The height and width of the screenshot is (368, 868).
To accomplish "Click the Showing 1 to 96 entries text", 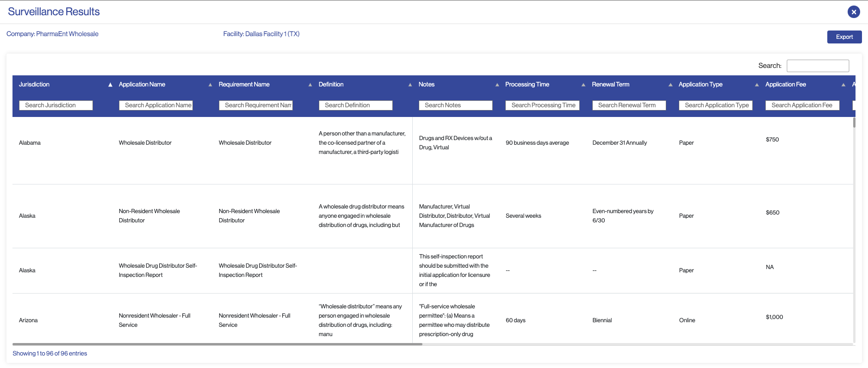I will click(x=50, y=354).
